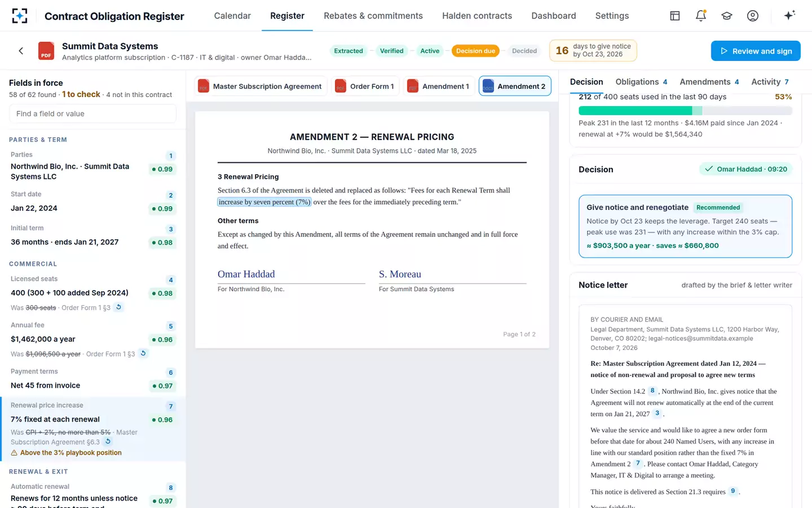Click citation badge 8 in notice letter

[x=652, y=391]
